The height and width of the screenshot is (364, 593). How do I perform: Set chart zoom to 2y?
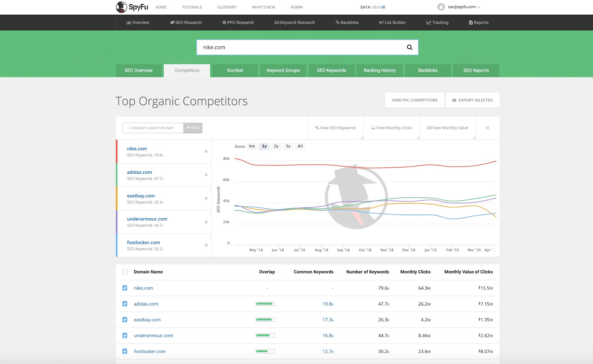276,146
